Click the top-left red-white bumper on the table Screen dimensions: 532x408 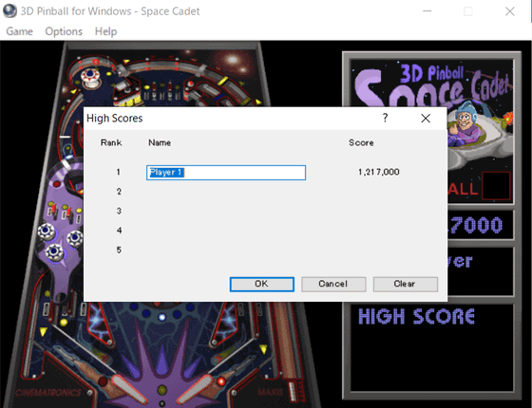click(x=90, y=77)
